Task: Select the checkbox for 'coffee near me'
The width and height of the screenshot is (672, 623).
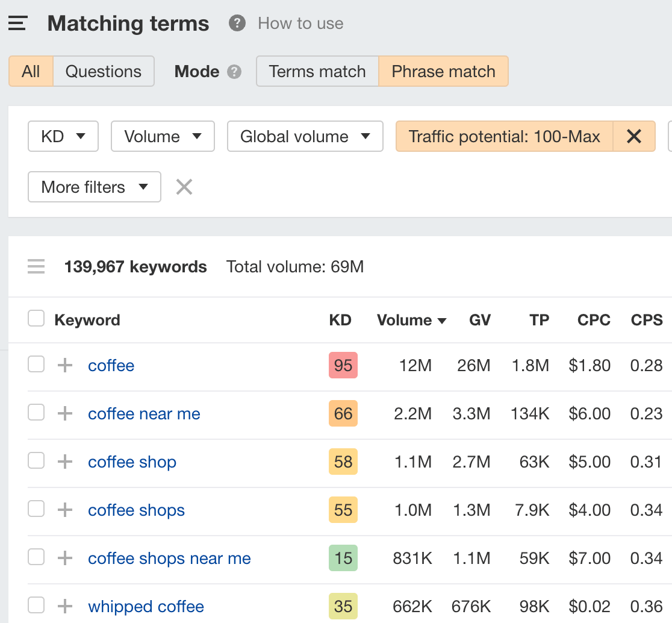Action: point(36,412)
